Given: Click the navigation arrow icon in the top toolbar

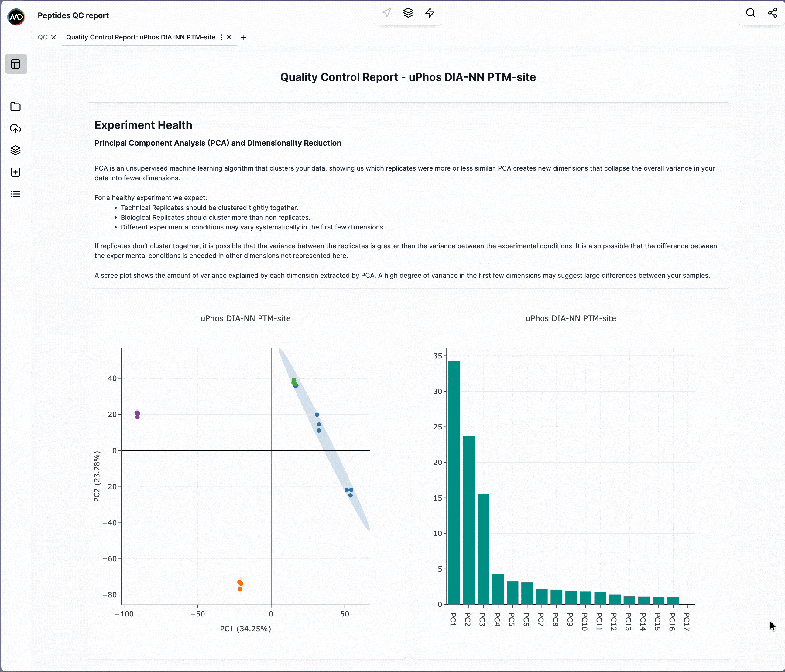Looking at the screenshot, I should pyautogui.click(x=386, y=13).
